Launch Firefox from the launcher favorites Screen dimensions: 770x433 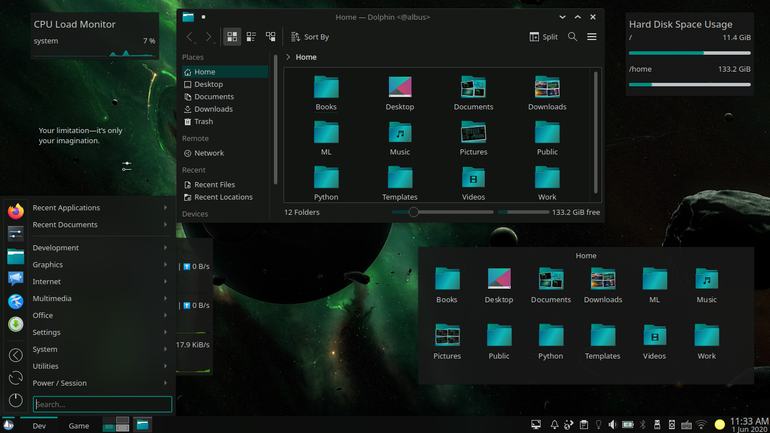(x=16, y=211)
